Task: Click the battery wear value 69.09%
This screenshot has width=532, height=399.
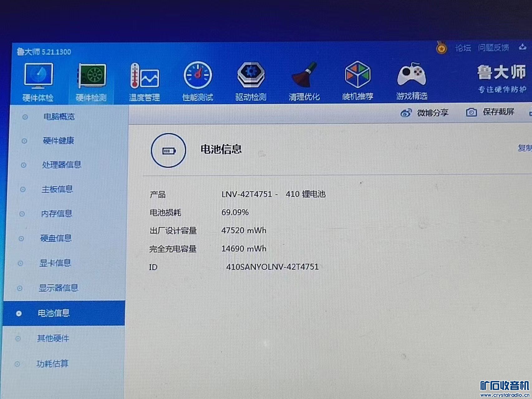Action: [235, 212]
